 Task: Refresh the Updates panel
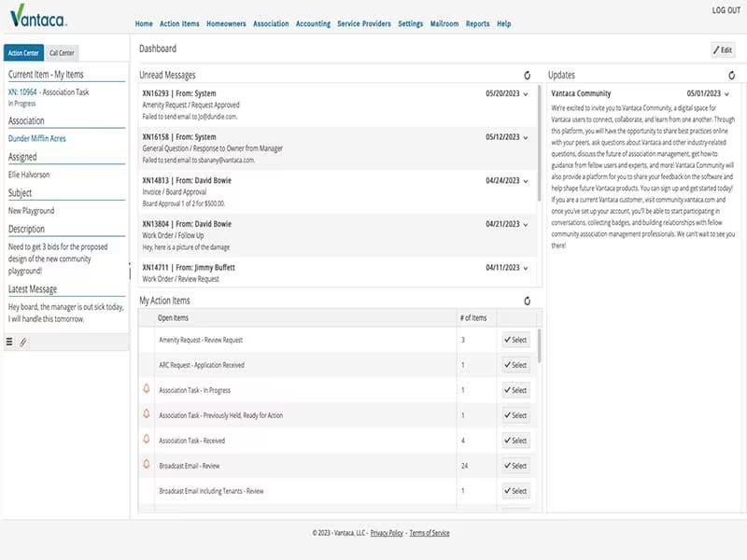(731, 76)
